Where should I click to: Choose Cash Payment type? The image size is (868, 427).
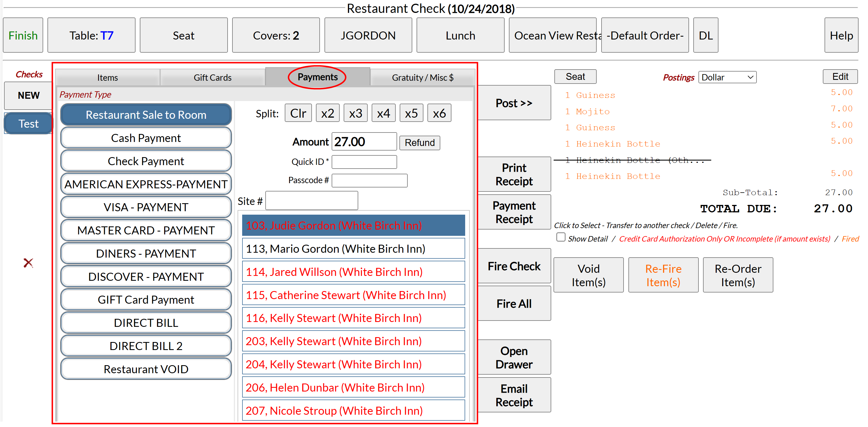coord(146,138)
